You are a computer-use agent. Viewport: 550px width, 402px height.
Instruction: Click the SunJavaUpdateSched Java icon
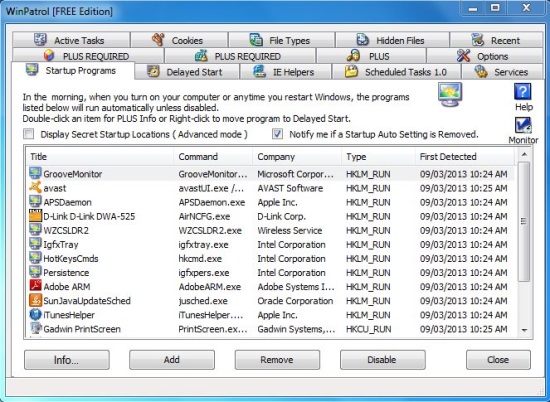coord(35,300)
